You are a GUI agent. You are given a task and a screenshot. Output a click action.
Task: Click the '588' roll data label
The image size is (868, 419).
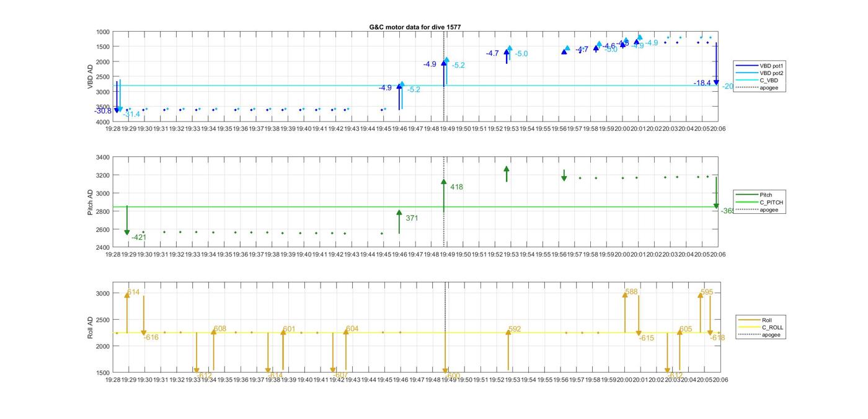coord(631,291)
